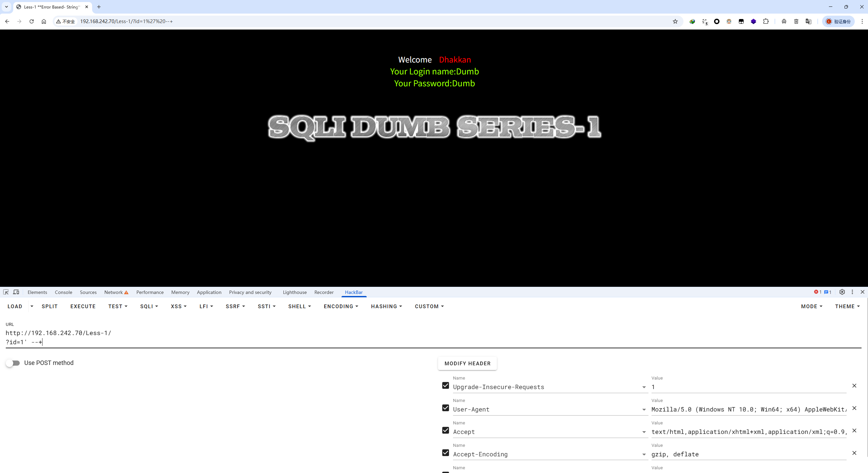The image size is (868, 473).
Task: Open the browser home page
Action: 44,21
